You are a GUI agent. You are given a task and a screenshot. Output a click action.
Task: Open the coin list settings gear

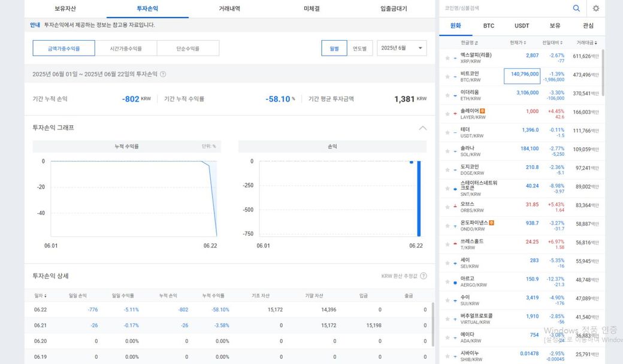(x=595, y=8)
